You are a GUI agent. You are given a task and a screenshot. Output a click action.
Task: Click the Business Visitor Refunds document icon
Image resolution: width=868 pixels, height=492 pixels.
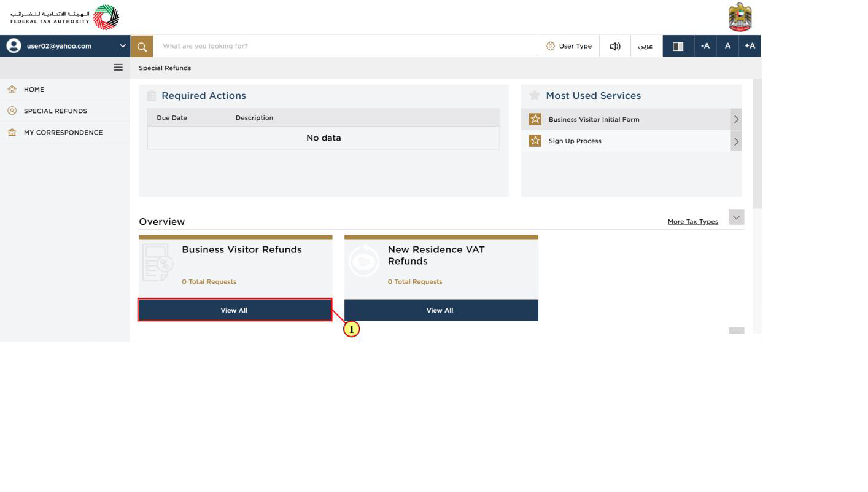coord(158,263)
